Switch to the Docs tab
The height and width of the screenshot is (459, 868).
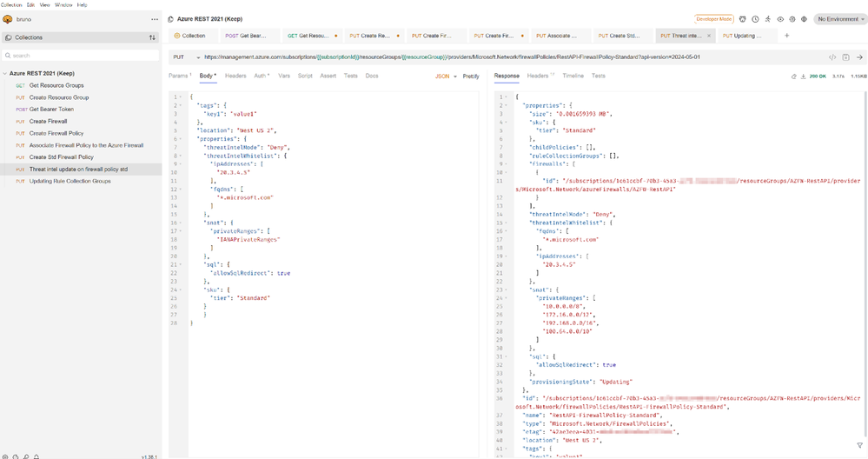(372, 76)
